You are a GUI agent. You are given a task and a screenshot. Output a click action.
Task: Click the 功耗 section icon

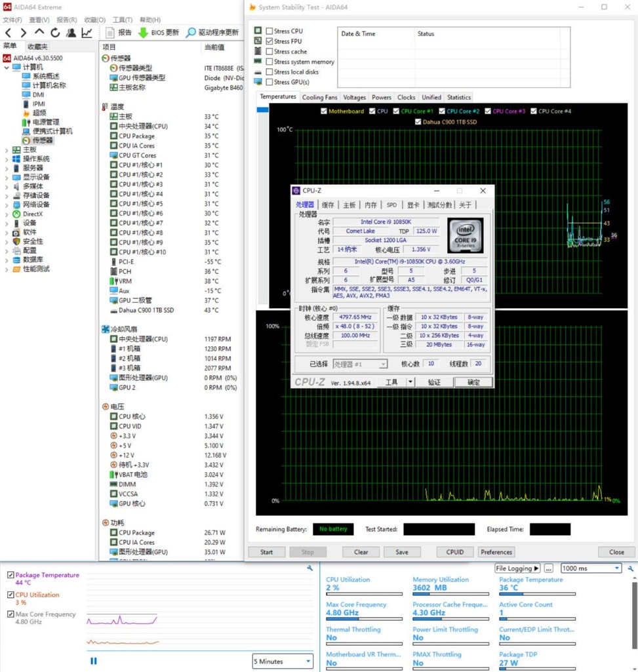[106, 523]
